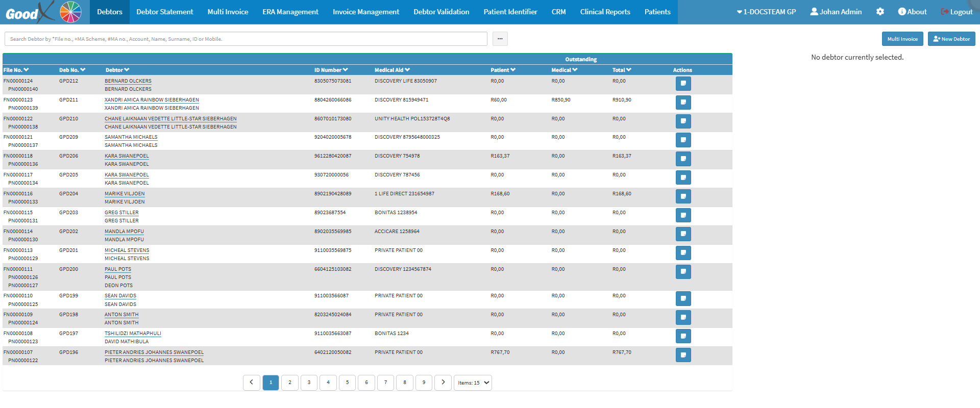Open the settings gear icon
Screen dimensions: 980x408
pos(880,12)
